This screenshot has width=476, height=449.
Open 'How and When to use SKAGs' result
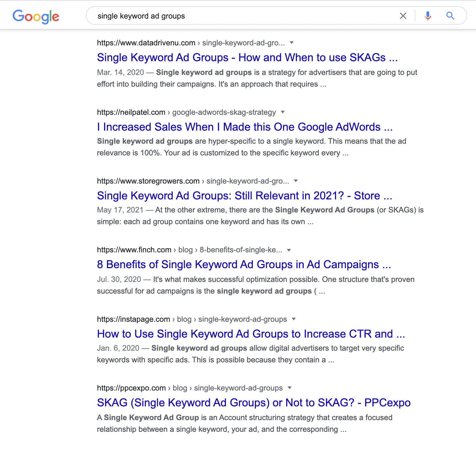pos(247,57)
